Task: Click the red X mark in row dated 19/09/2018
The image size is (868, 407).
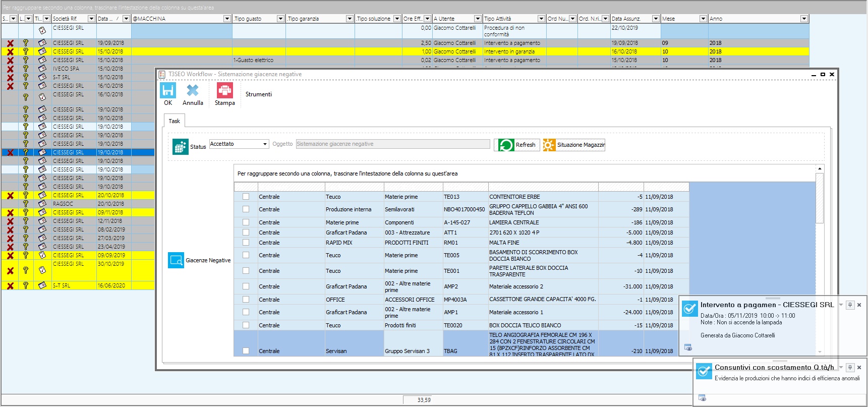Action: (10, 43)
